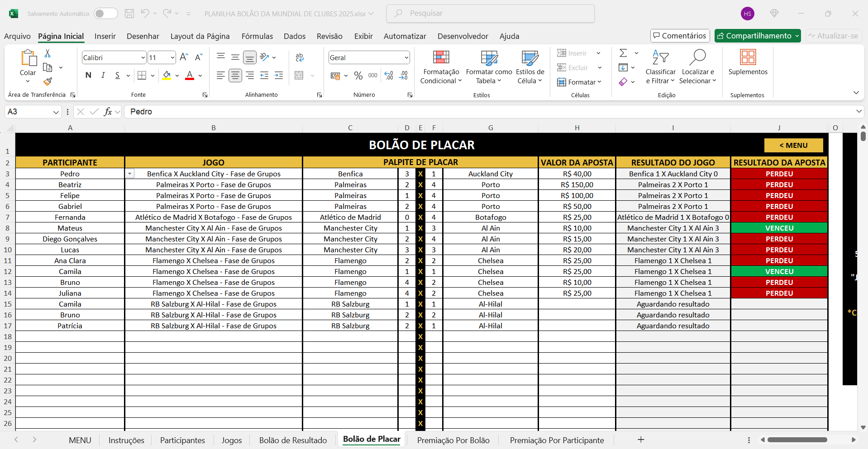Image resolution: width=868 pixels, height=449 pixels.
Task: Click the Pesquisar search field
Action: point(491,14)
